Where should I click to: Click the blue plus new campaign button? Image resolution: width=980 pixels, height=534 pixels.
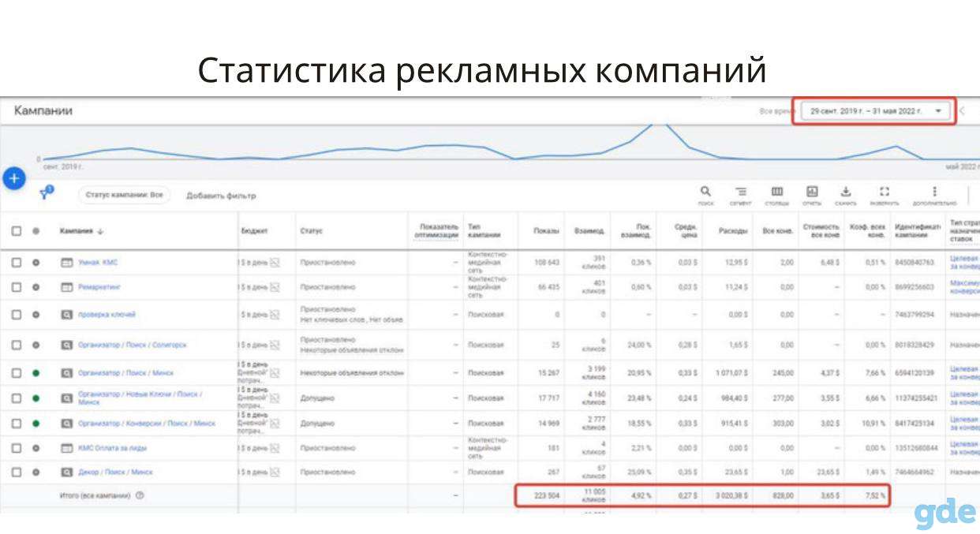click(14, 180)
